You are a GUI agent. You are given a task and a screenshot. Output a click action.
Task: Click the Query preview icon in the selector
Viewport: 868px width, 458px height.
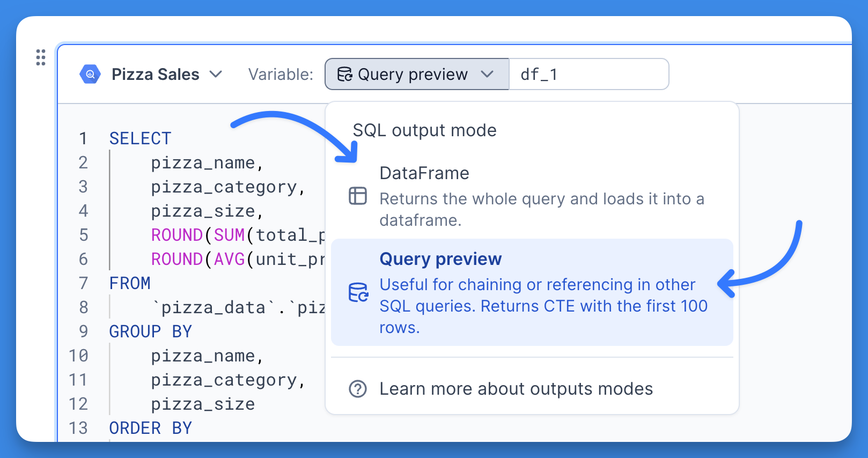(x=344, y=74)
